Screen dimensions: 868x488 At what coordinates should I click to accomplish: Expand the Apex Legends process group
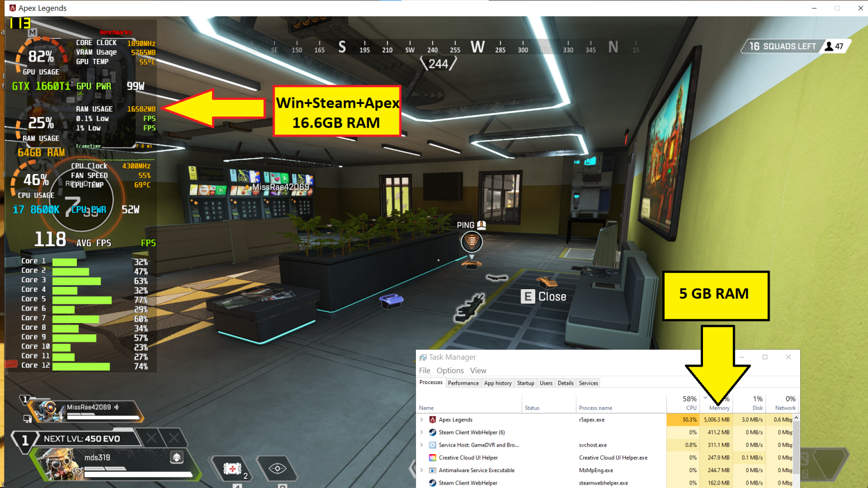[x=422, y=420]
